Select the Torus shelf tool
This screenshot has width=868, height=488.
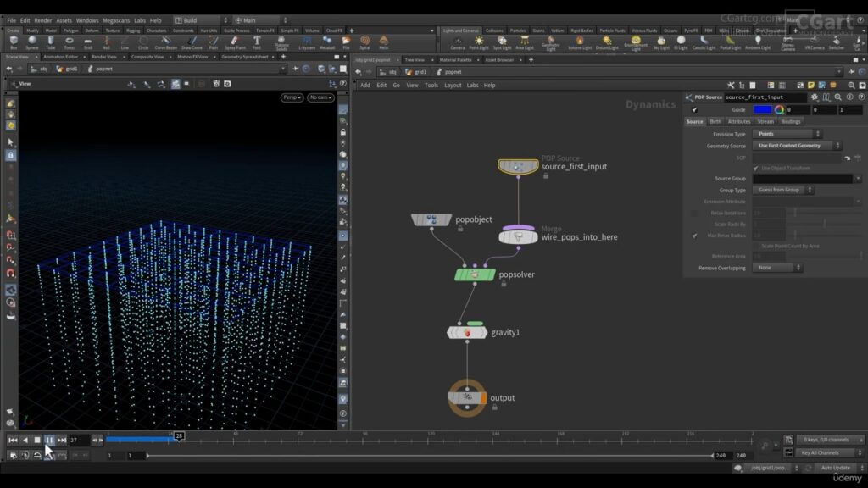pyautogui.click(x=70, y=42)
